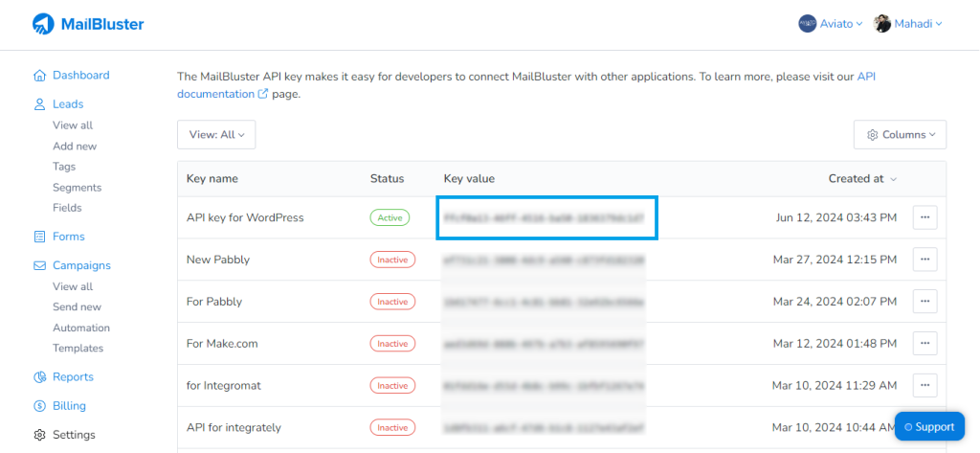Viewport: 980px width, 453px height.
Task: Click the MailBluster logo icon
Action: click(43, 24)
